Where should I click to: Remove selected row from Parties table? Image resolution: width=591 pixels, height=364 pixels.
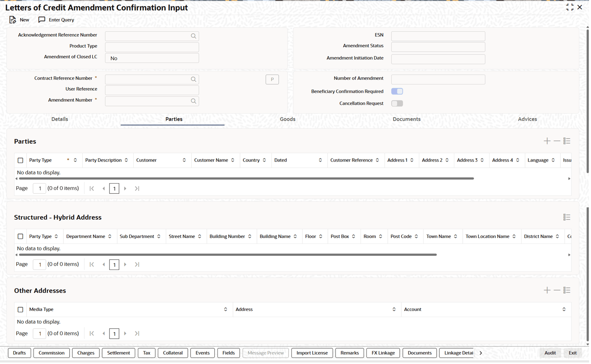557,141
